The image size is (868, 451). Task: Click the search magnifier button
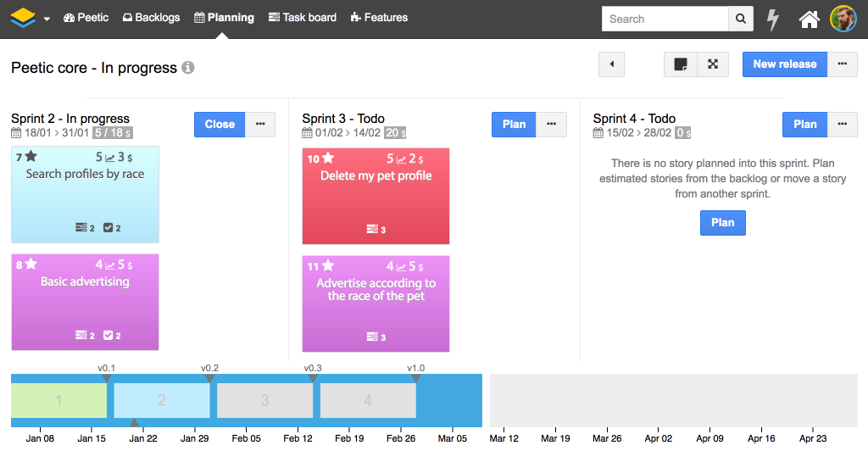click(x=741, y=19)
